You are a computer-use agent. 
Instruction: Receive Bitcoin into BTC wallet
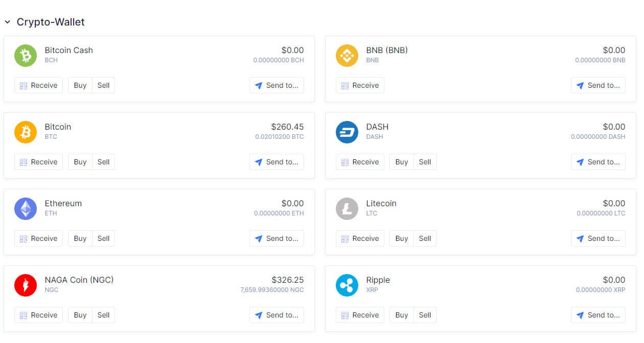pyautogui.click(x=38, y=162)
